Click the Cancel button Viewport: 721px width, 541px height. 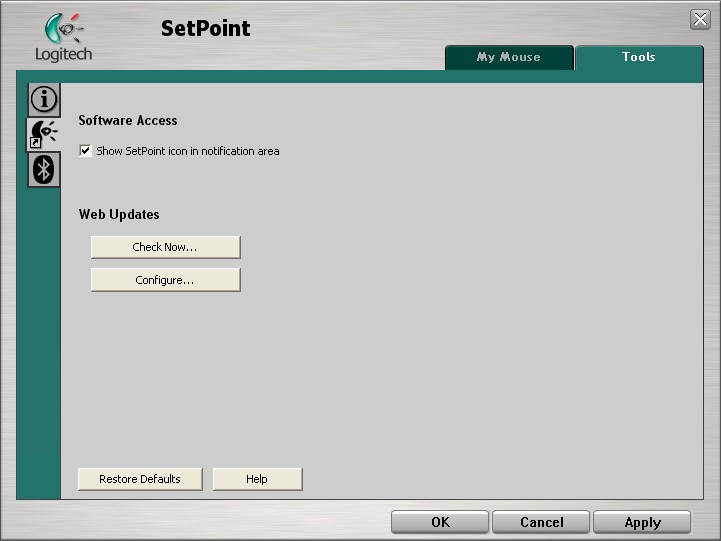point(541,522)
